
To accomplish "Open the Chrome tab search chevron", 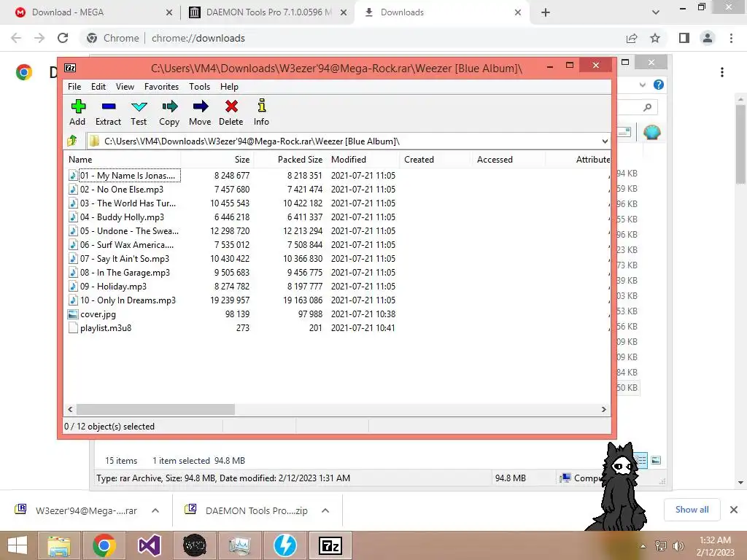I will coord(656,12).
